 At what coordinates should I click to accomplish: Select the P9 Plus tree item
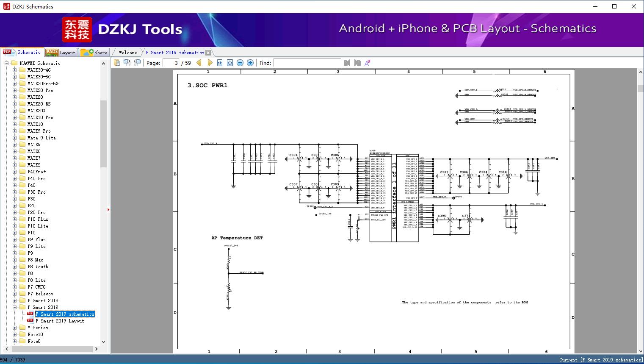click(x=36, y=239)
